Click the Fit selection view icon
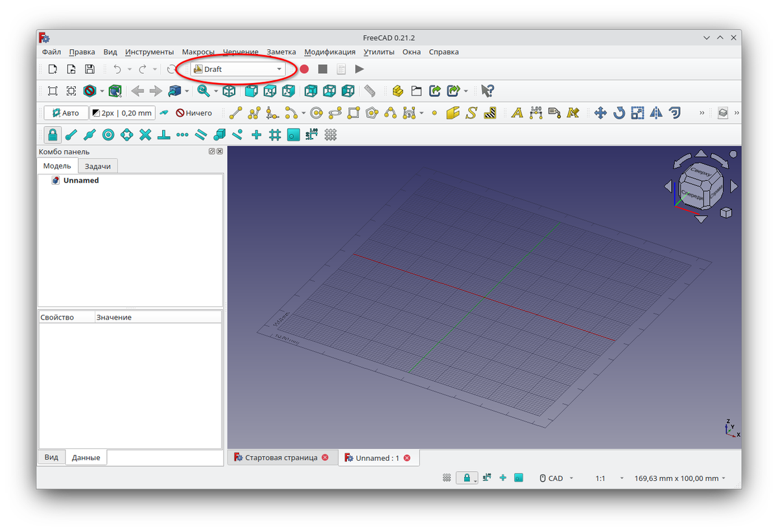This screenshot has width=778, height=532. pos(71,91)
